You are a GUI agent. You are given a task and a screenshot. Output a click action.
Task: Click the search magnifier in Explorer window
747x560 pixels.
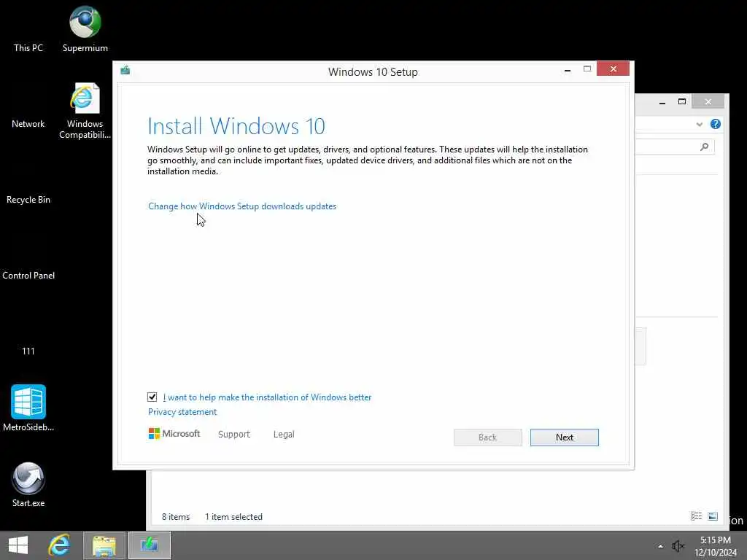click(x=704, y=147)
